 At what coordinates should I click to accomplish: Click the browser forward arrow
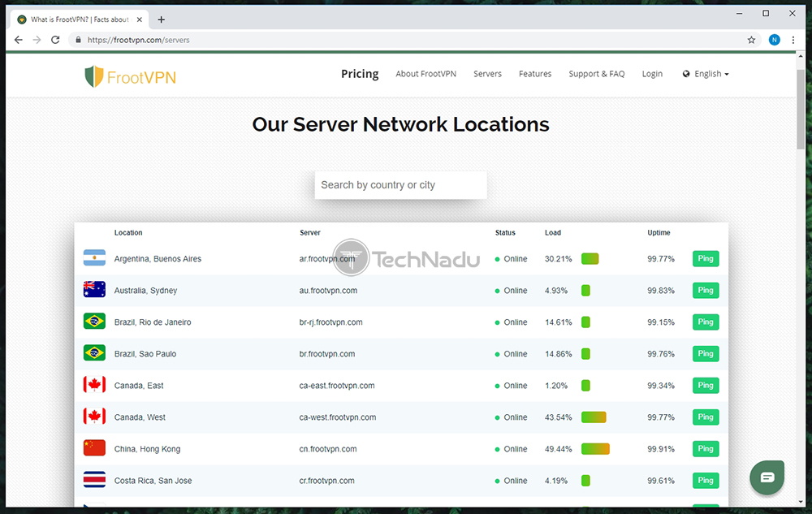[37, 40]
